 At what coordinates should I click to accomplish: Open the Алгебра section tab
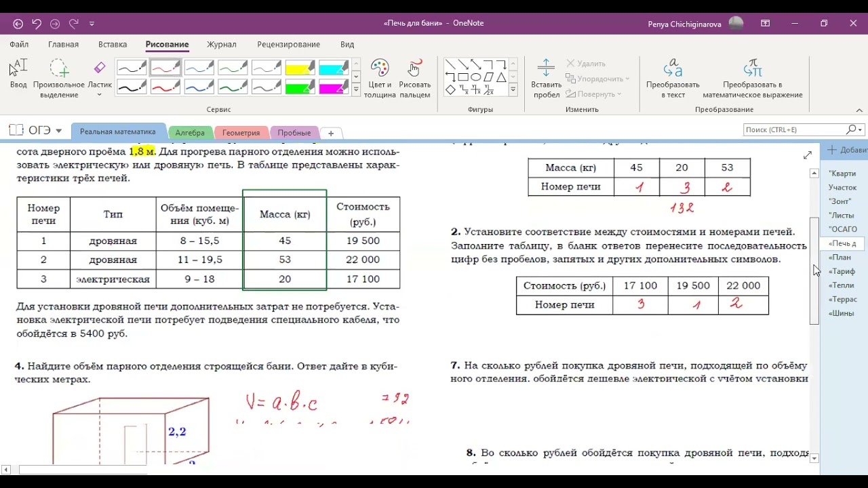[190, 133]
